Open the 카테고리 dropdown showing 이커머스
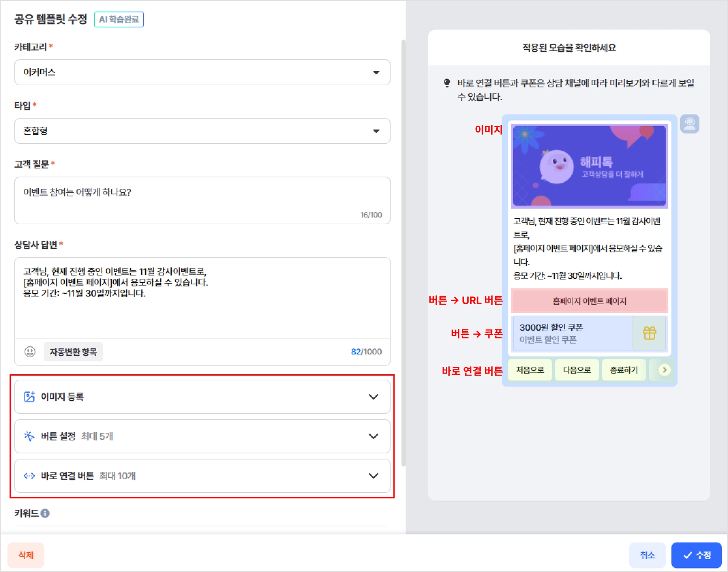 point(202,73)
